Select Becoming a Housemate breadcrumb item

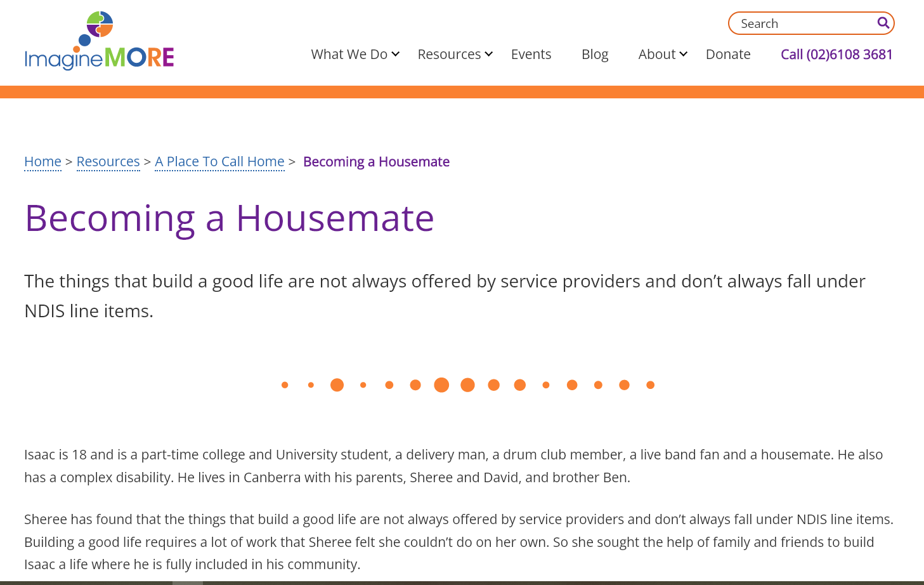(376, 162)
